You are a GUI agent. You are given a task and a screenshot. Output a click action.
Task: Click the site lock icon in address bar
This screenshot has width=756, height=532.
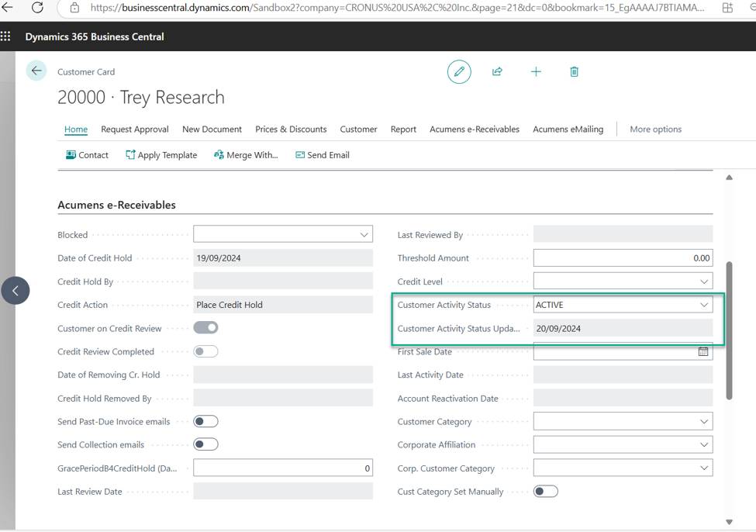click(x=74, y=8)
